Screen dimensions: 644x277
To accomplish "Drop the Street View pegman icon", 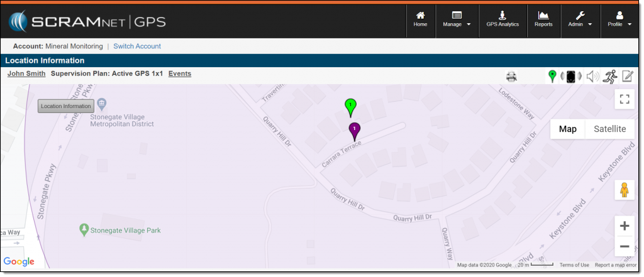I will [x=624, y=190].
